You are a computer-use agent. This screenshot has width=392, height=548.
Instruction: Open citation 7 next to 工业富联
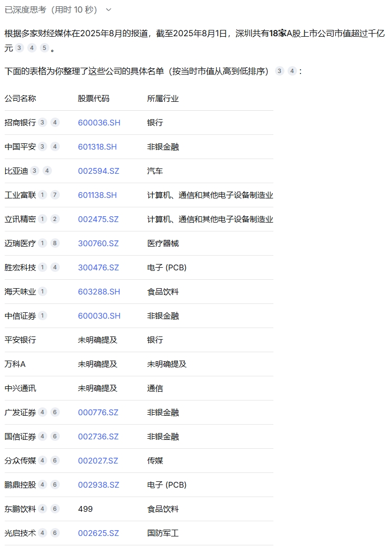pos(55,195)
